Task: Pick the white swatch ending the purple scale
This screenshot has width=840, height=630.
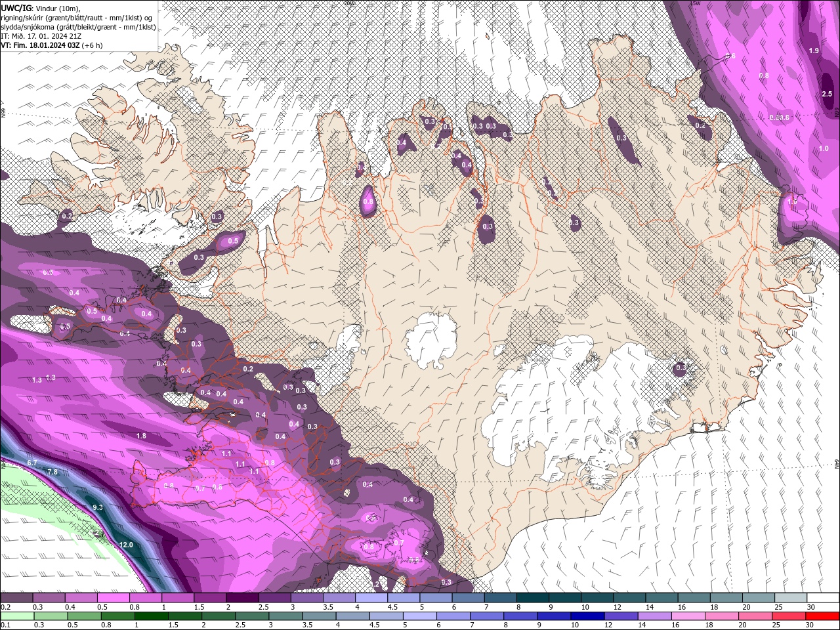Action: [x=824, y=598]
